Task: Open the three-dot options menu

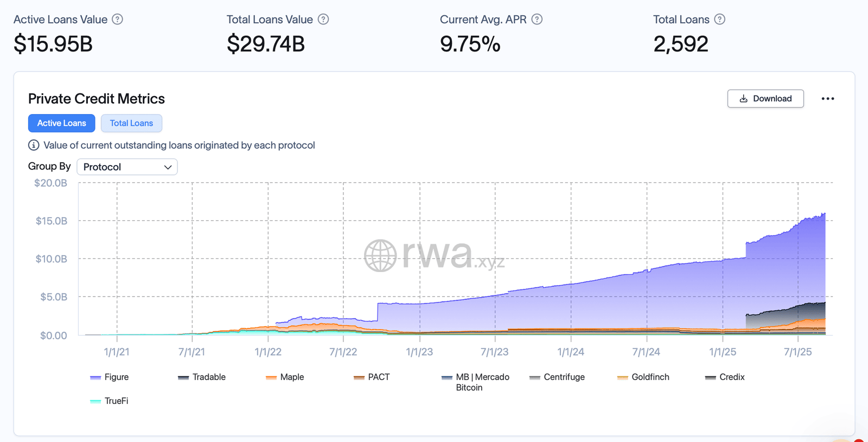Action: tap(828, 98)
